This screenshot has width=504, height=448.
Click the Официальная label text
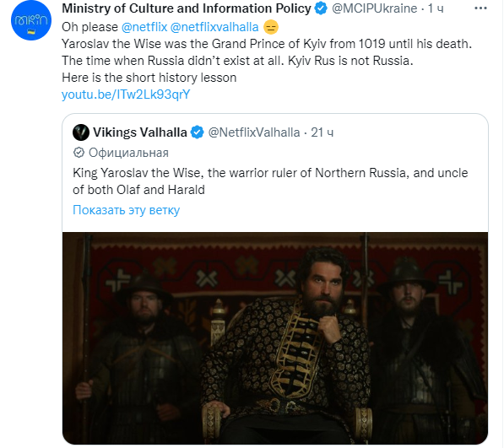pos(128,153)
